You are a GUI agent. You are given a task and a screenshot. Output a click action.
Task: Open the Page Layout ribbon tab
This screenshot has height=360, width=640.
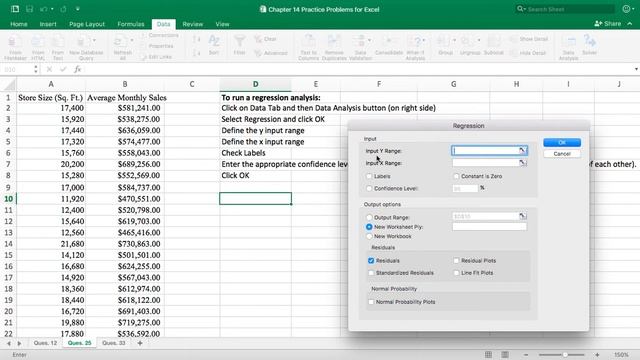(x=87, y=24)
